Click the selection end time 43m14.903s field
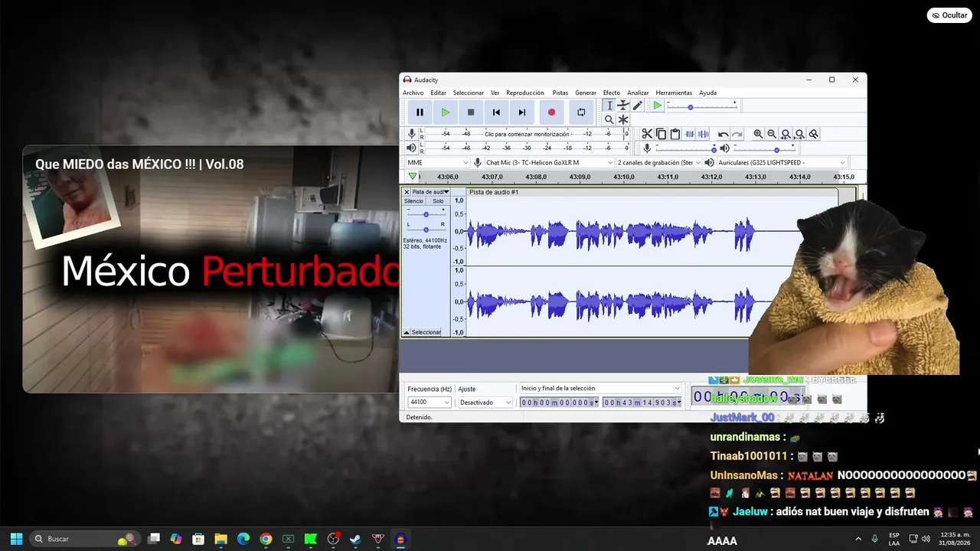 (x=642, y=403)
